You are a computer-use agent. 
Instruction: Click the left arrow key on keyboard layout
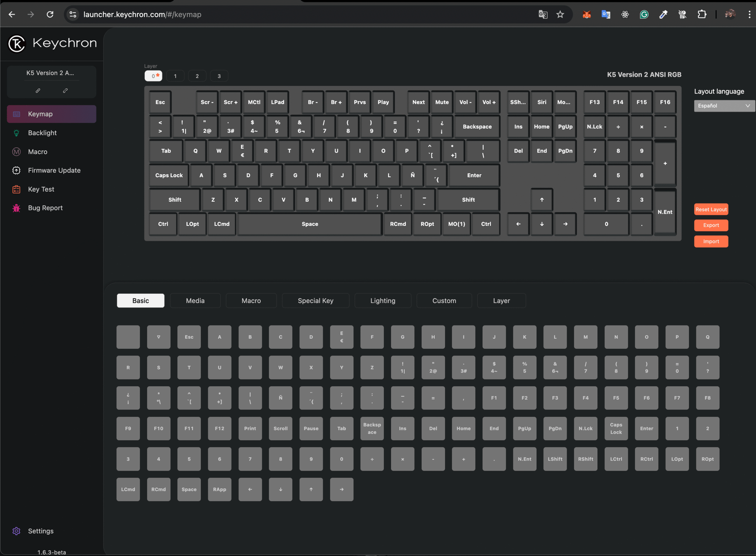tap(518, 224)
